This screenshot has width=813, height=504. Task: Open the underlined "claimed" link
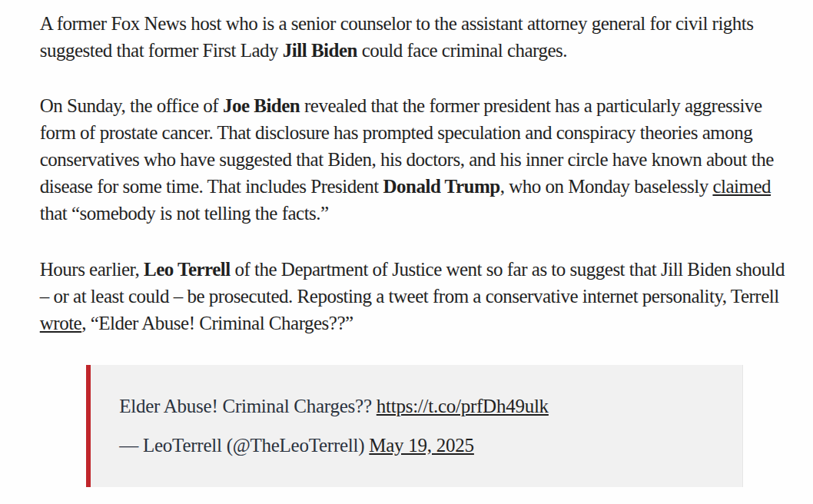(x=742, y=187)
